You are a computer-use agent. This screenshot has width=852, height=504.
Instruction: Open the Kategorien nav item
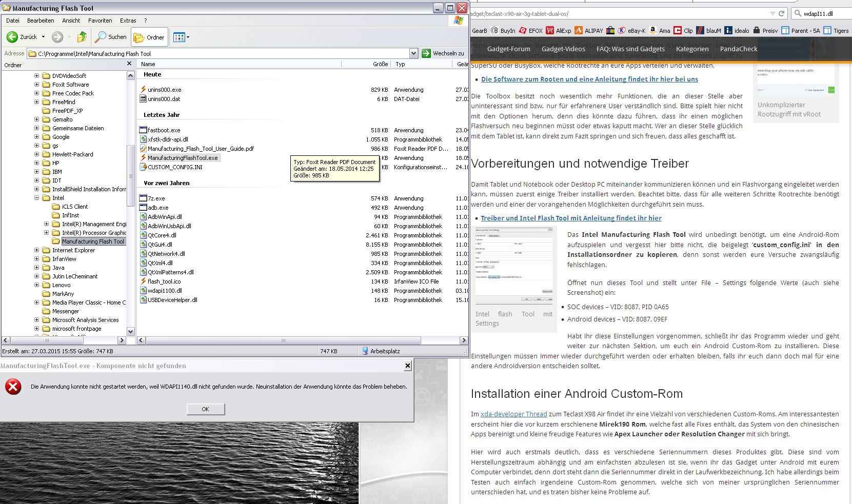692,49
